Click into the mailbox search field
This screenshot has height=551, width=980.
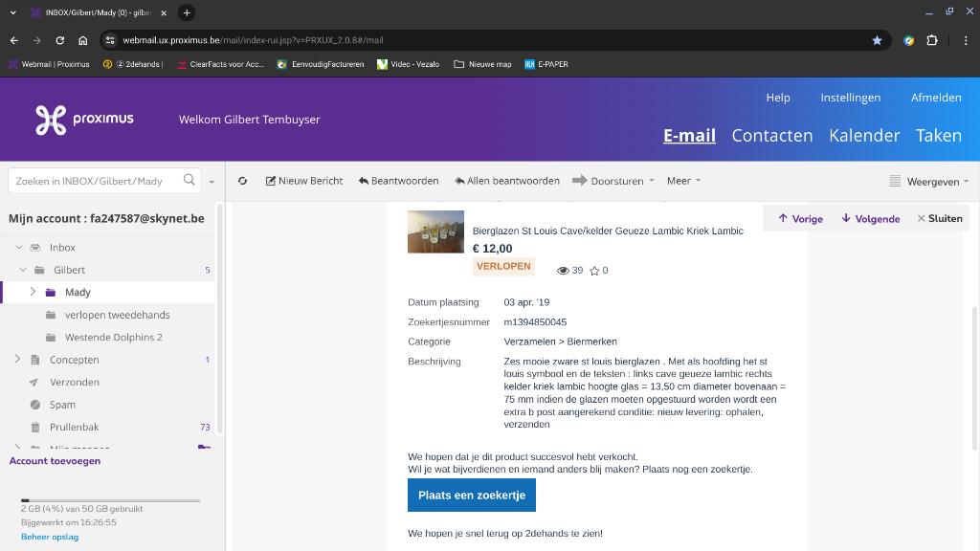96,181
